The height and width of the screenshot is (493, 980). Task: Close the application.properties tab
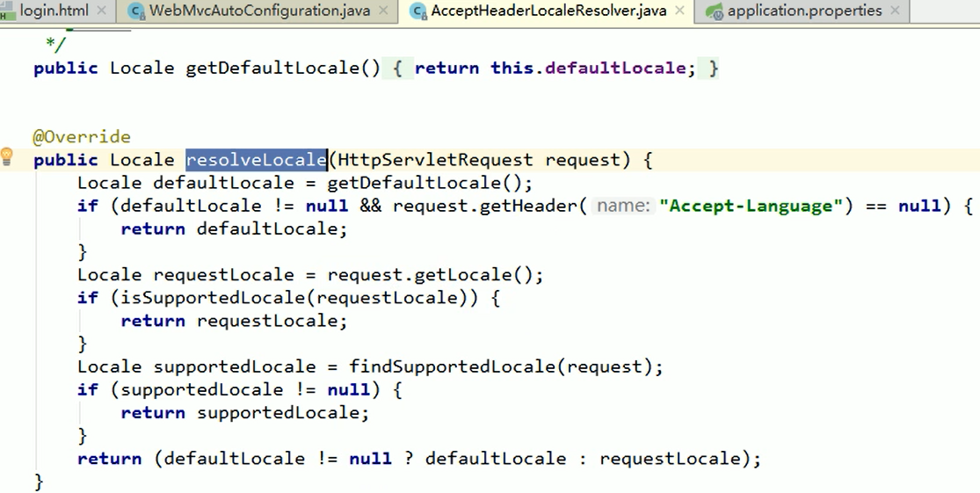[x=895, y=11]
